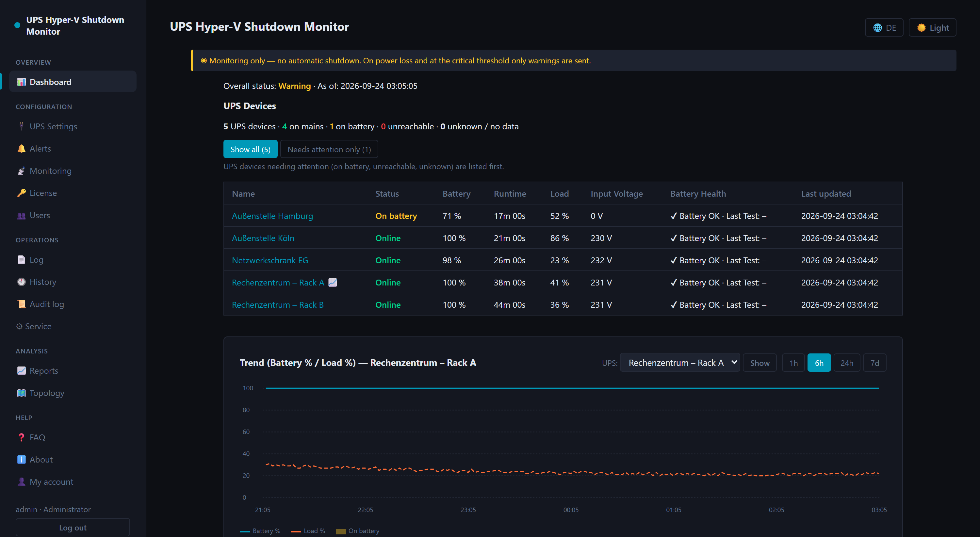Open the FAQ help page
Viewport: 980px width, 537px height.
tap(73, 437)
